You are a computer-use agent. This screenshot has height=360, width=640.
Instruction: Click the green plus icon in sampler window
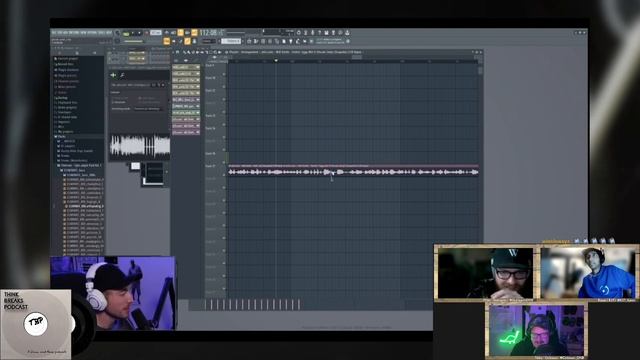[x=113, y=75]
